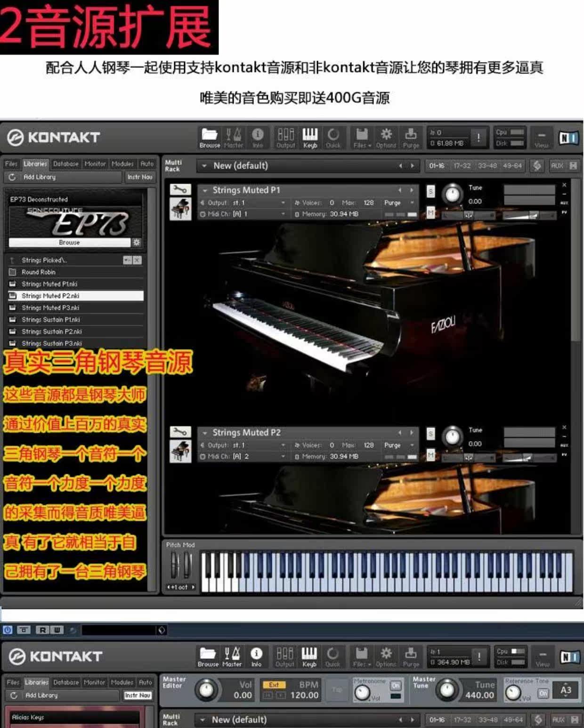Open Browse in the lower Kontakt toolbar
The height and width of the screenshot is (728, 584).
click(x=208, y=657)
